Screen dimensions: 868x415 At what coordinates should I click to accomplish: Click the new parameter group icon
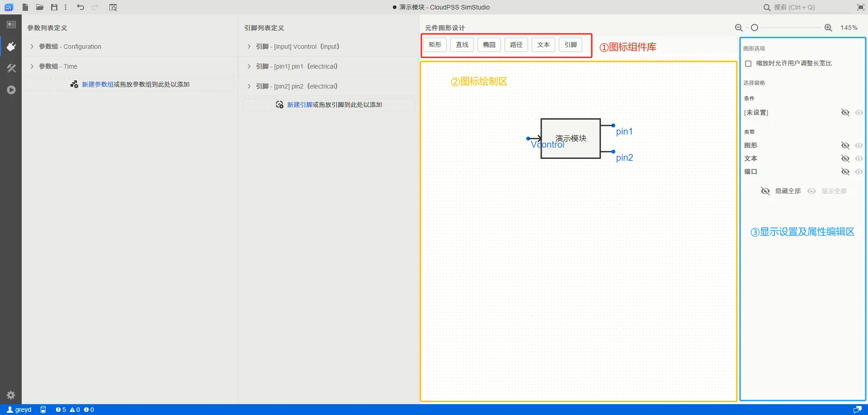pos(75,84)
